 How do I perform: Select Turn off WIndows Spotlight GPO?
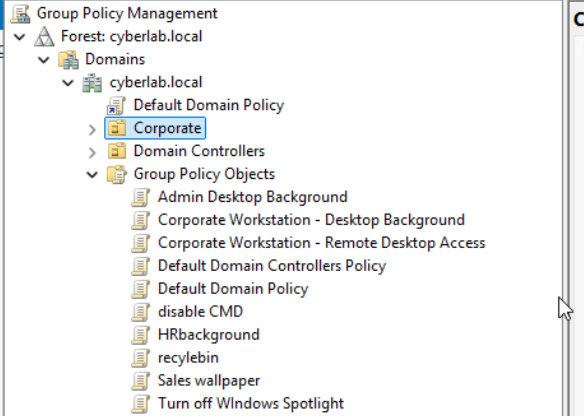coord(251,404)
